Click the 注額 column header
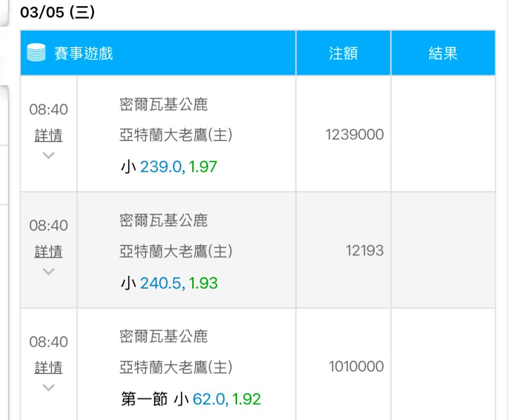This screenshot has height=420, width=514. point(343,53)
